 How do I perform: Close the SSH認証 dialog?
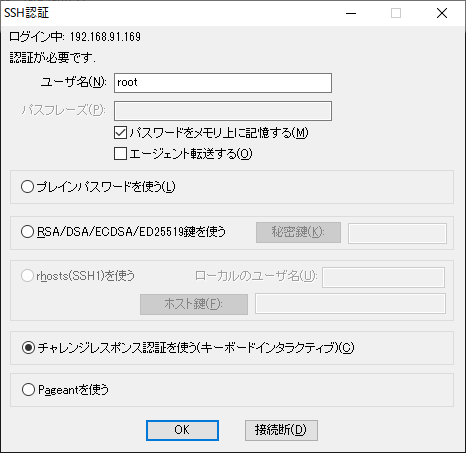[442, 13]
